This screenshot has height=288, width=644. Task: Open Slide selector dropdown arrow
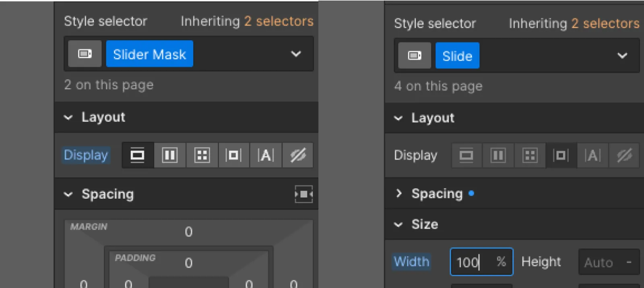click(x=622, y=56)
